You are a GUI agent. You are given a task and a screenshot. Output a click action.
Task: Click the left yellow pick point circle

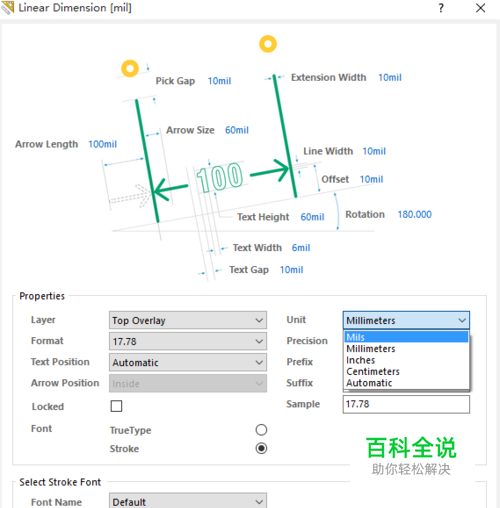130,68
